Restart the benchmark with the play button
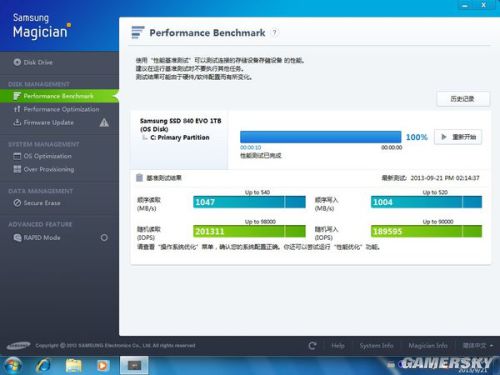This screenshot has width=500, height=375. coord(458,137)
